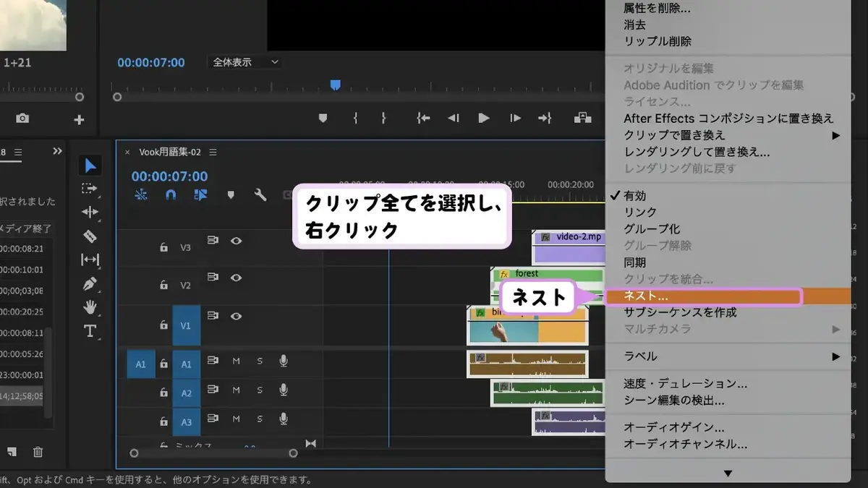Select the forest clip on V2
The width and height of the screenshot is (868, 488).
coord(547,285)
